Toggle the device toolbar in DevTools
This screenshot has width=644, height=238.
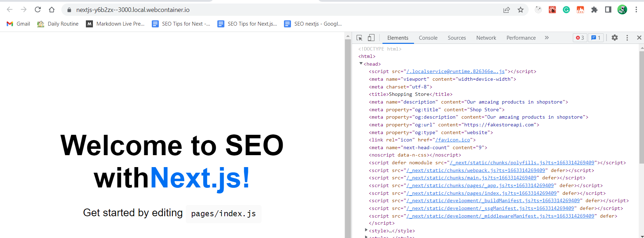tap(371, 38)
